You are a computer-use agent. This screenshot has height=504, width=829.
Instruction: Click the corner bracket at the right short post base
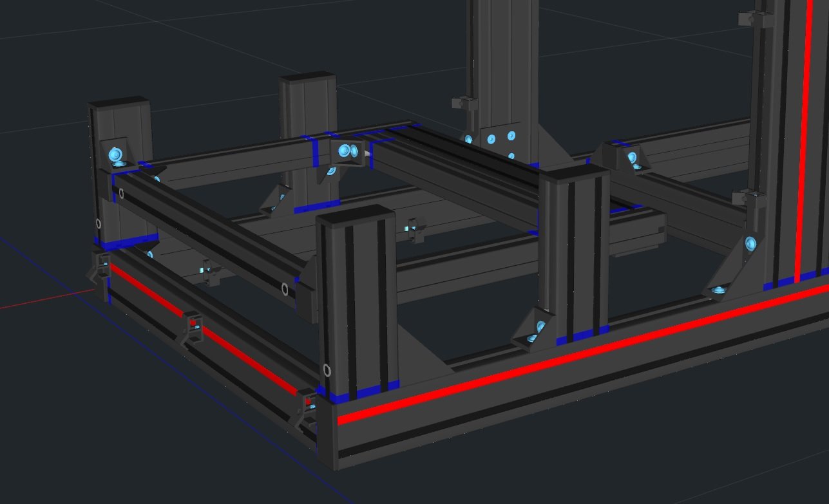(x=532, y=328)
